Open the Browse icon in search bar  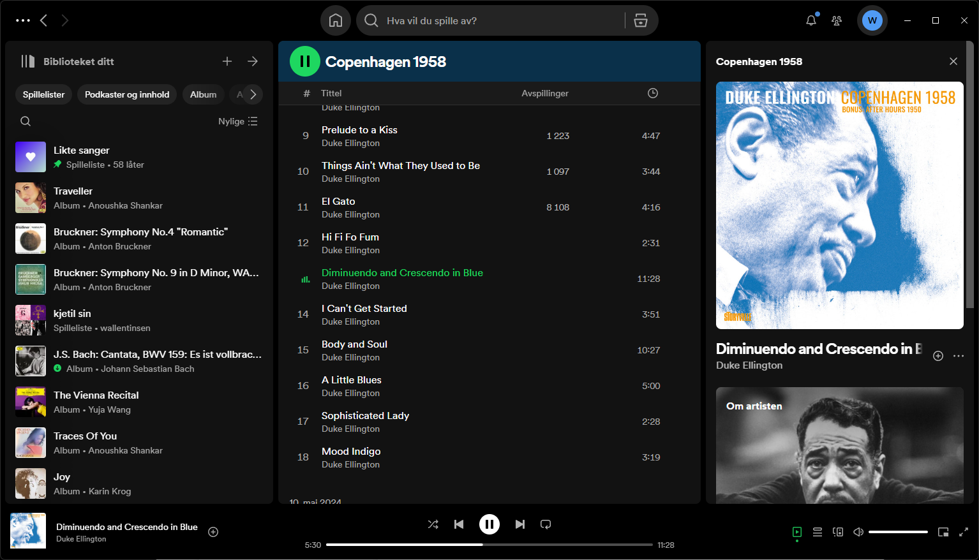click(641, 20)
